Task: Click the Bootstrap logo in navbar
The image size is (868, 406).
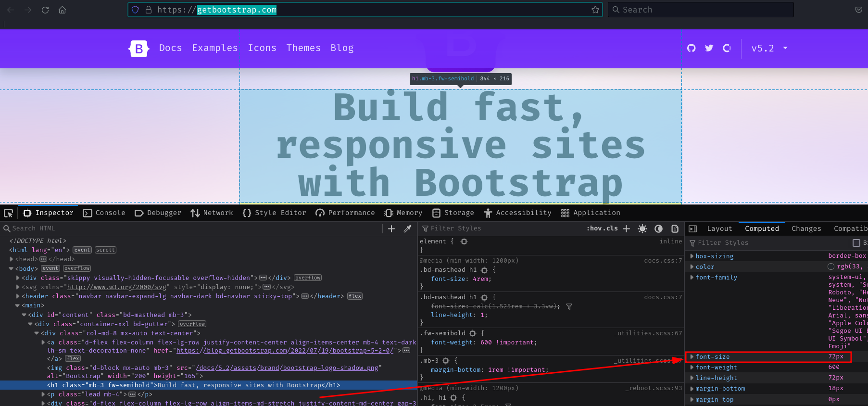Action: (138, 48)
